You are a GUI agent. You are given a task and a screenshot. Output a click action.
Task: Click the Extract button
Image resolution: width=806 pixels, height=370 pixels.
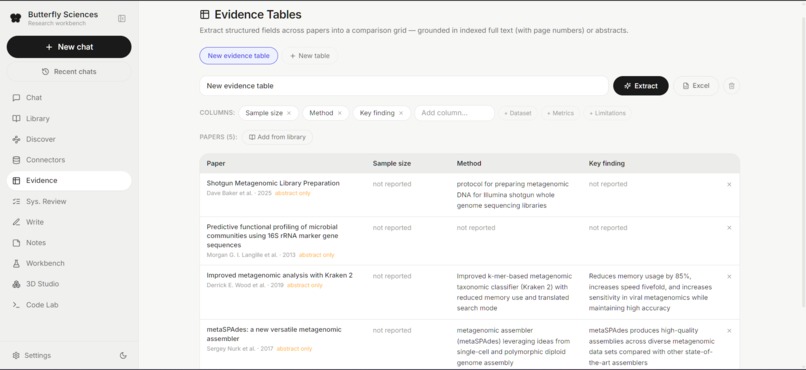[640, 86]
